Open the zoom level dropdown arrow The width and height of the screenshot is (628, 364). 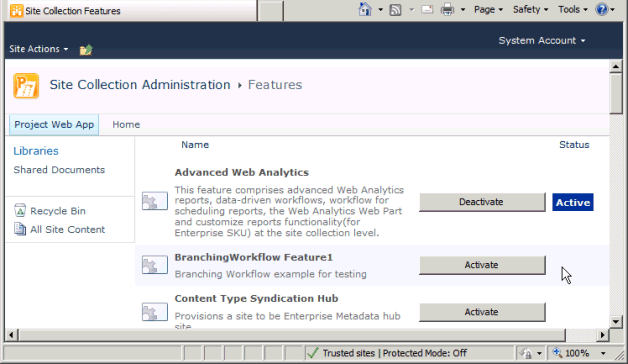tap(603, 353)
